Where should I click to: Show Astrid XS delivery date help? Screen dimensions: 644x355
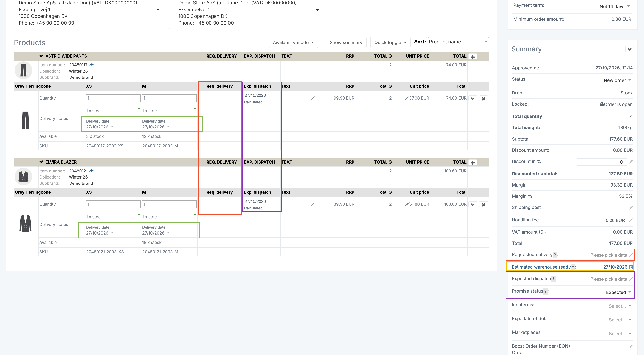[x=112, y=127]
